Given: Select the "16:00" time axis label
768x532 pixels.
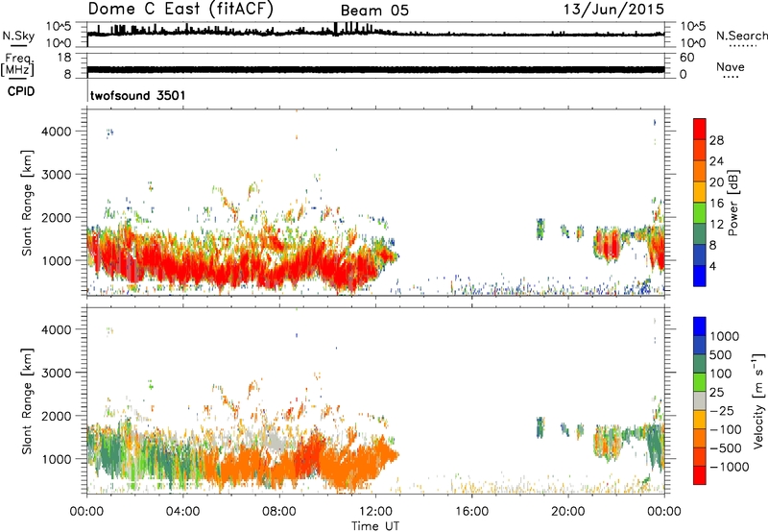Looking at the screenshot, I should pyautogui.click(x=472, y=512).
